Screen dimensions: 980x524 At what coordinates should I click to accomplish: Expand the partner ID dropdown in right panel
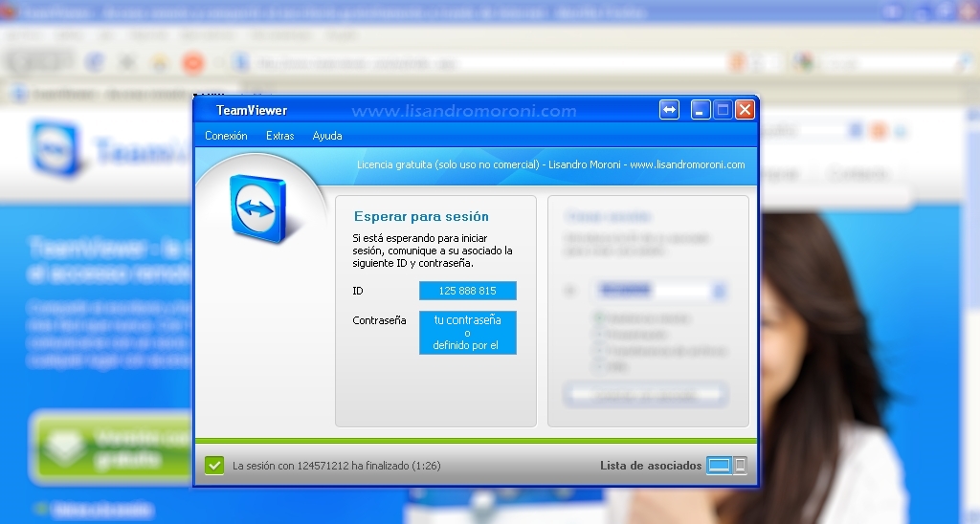pyautogui.click(x=719, y=291)
